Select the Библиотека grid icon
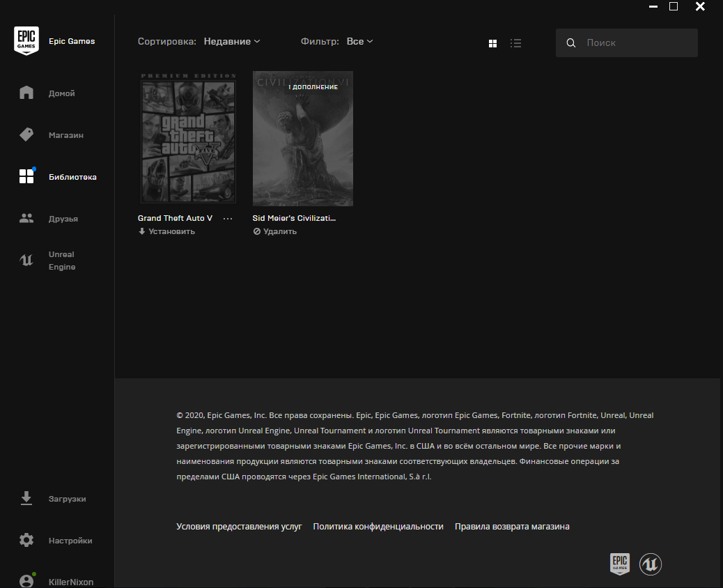The height and width of the screenshot is (588, 723). pyautogui.click(x=26, y=176)
